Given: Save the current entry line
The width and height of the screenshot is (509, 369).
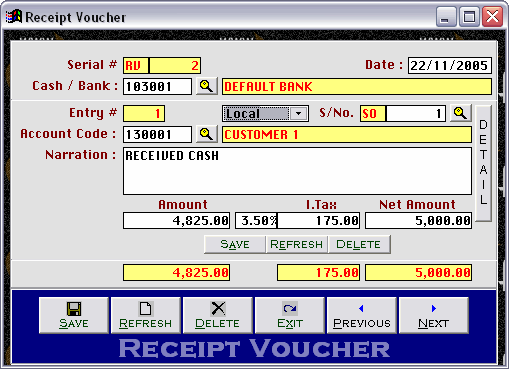Looking at the screenshot, I should [235, 244].
